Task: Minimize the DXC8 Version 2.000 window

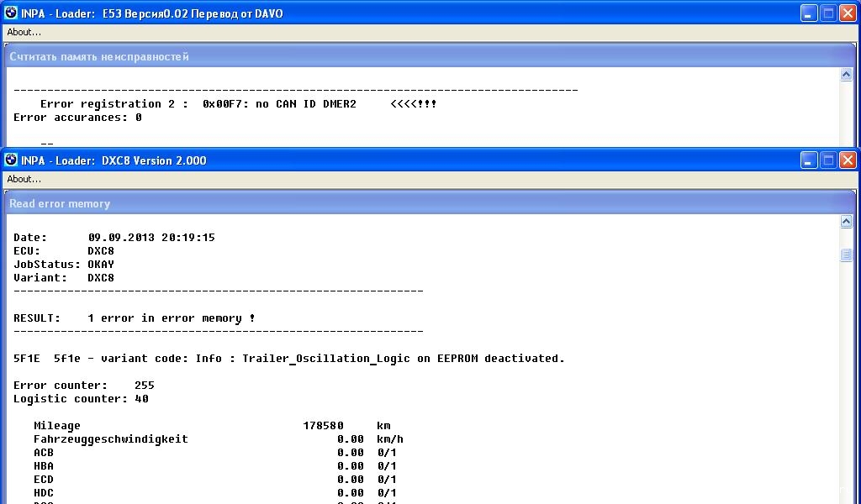Action: [809, 160]
